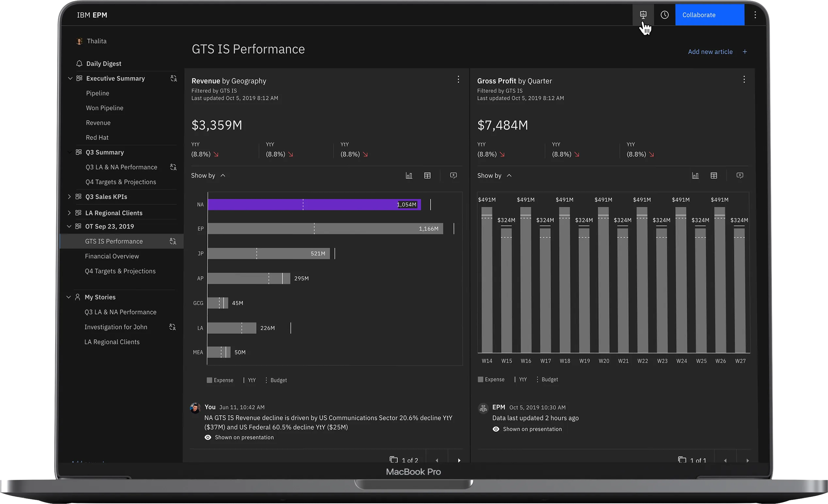Go to next page of Revenue card
The image size is (828, 504).
(459, 460)
